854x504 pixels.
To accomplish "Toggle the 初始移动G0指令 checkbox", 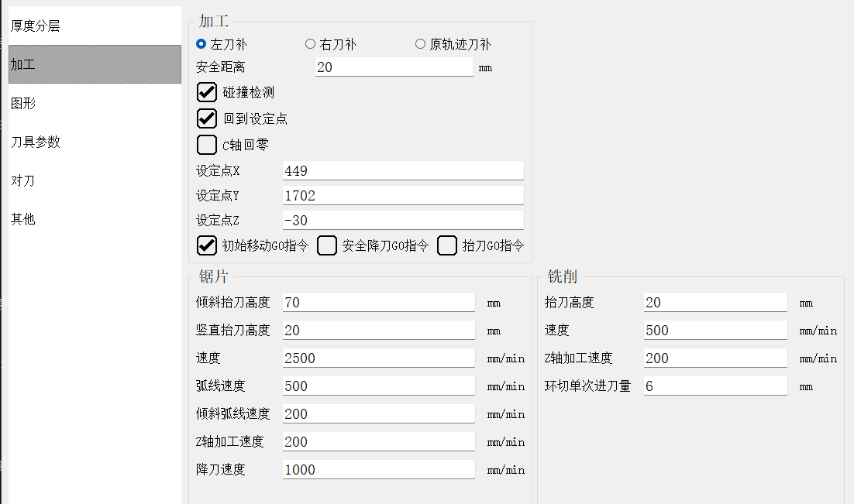I will click(207, 246).
